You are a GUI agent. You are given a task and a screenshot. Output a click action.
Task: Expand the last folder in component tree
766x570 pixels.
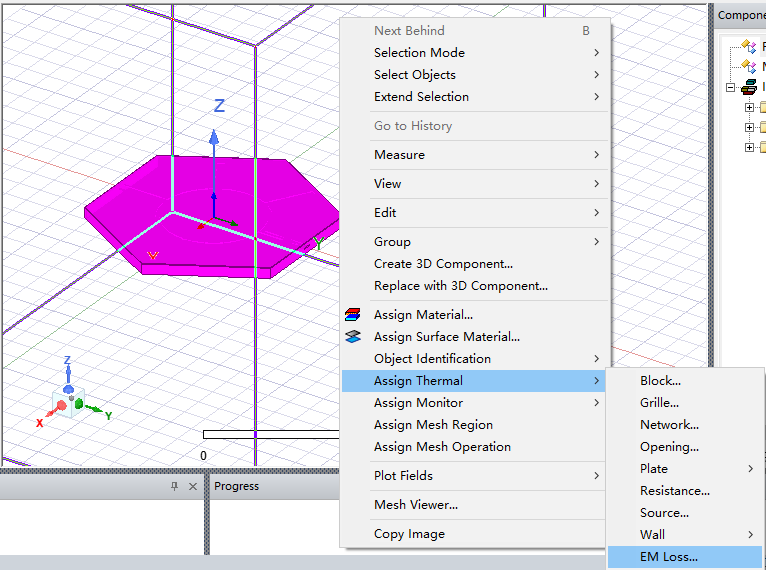[749, 148]
